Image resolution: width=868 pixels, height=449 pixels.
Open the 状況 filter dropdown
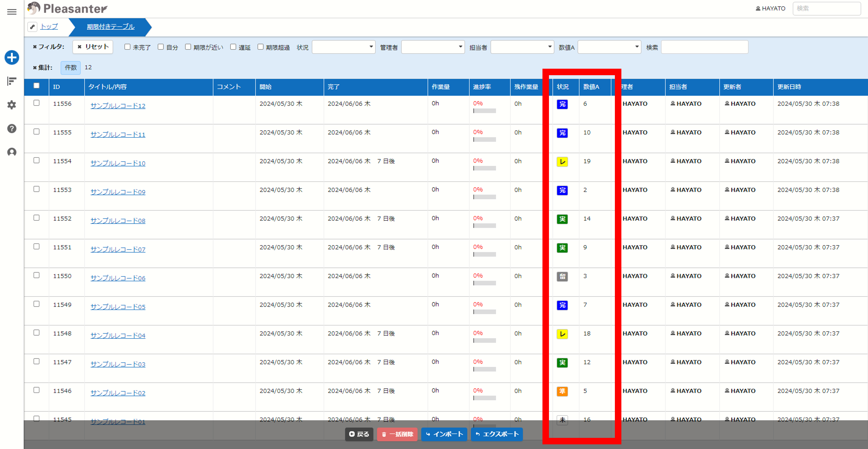point(343,47)
